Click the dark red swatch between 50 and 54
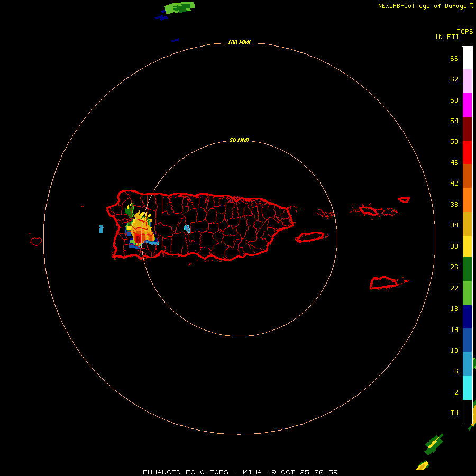This screenshot has width=476, height=476. coord(467,129)
